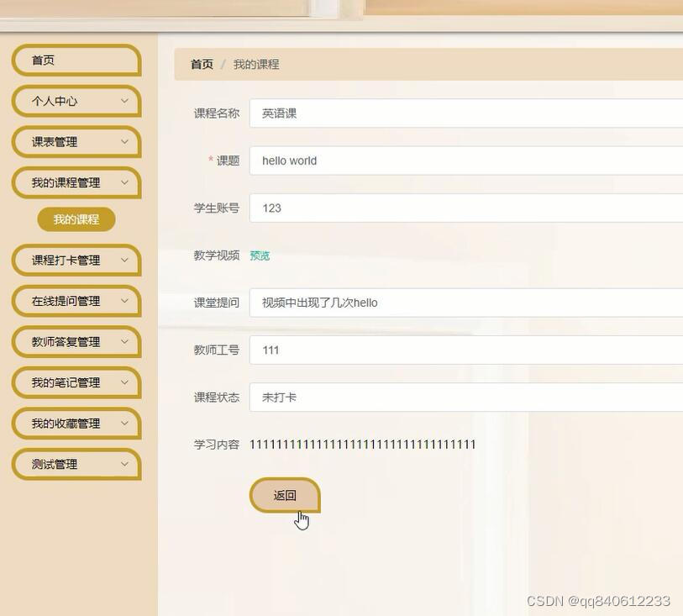Image resolution: width=683 pixels, height=616 pixels.
Task: Expand the 课程打卡管理 chevron arrow
Action: click(x=124, y=260)
